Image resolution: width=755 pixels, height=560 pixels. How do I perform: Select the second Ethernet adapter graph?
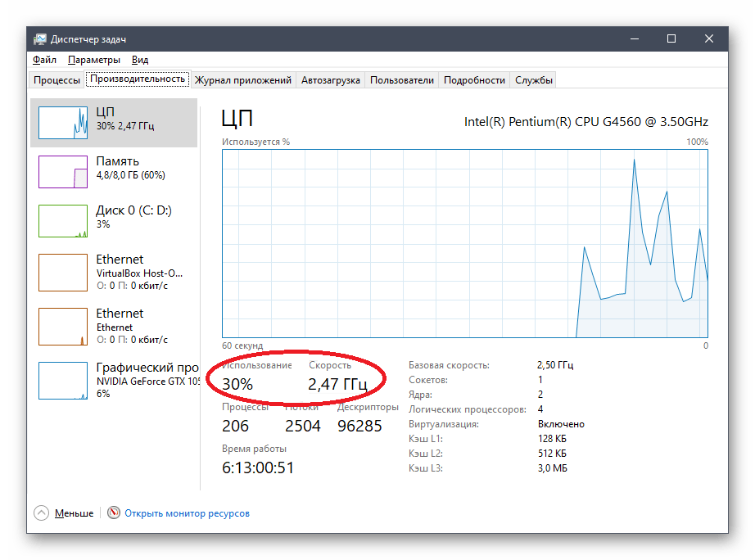[x=63, y=326]
